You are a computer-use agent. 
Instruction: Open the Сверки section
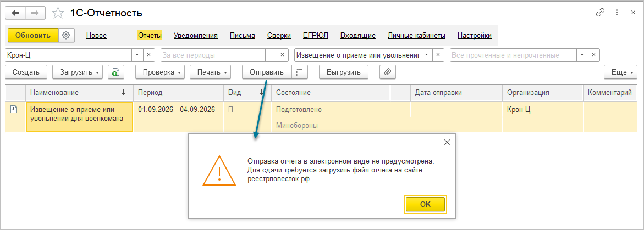click(279, 36)
